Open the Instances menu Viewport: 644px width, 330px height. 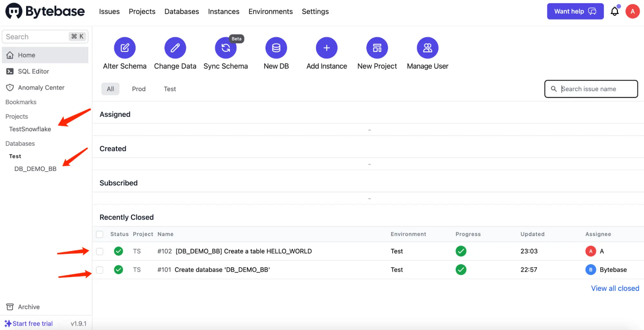(224, 11)
